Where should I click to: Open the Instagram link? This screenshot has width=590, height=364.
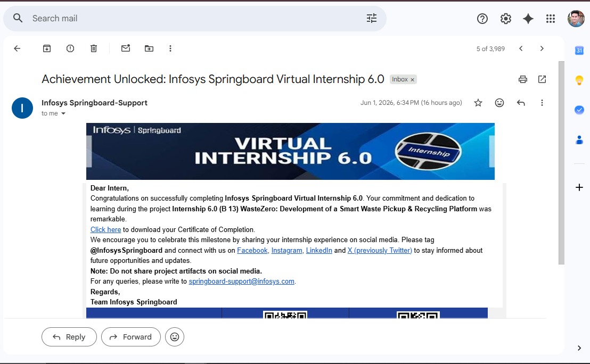click(286, 251)
